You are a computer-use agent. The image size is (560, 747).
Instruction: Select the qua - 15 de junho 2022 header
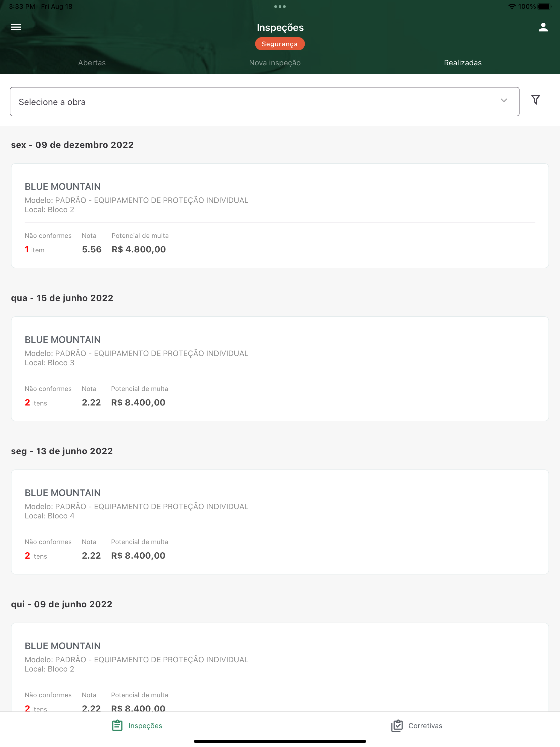pos(62,298)
